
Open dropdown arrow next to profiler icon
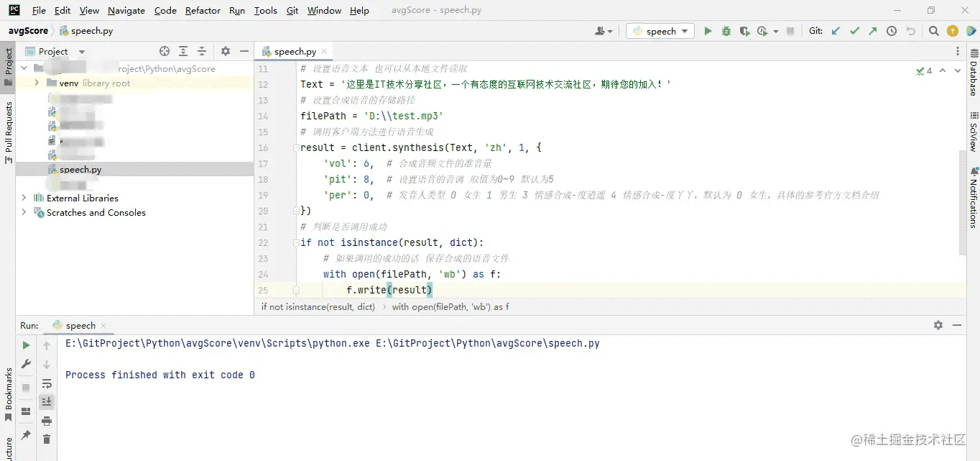tap(776, 32)
